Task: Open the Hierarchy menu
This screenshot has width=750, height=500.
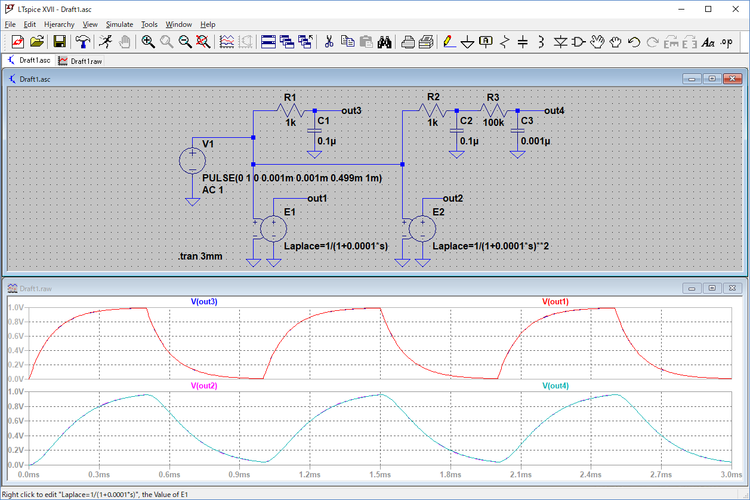Action: pos(59,23)
